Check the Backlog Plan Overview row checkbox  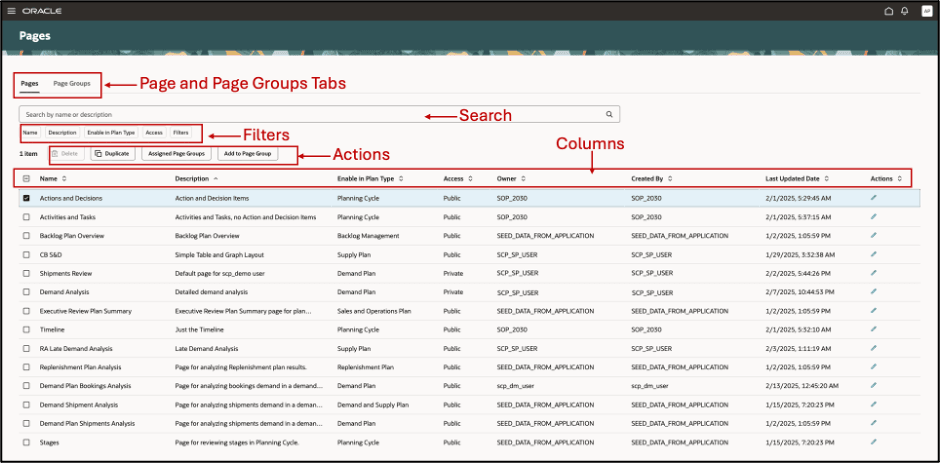tap(26, 236)
